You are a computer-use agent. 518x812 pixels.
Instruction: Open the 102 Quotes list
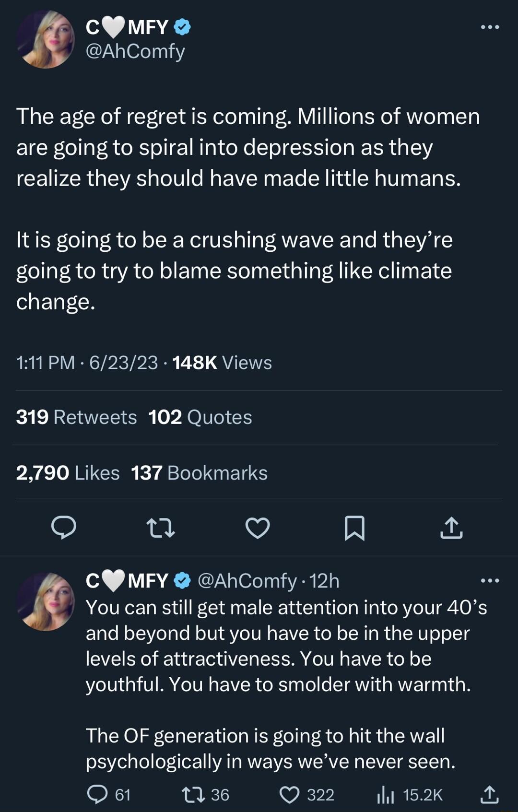tap(200, 417)
